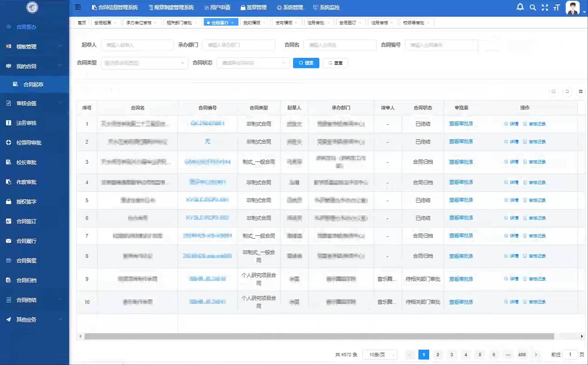
Task: Open 合同签订 sidebar item
Action: click(35, 221)
